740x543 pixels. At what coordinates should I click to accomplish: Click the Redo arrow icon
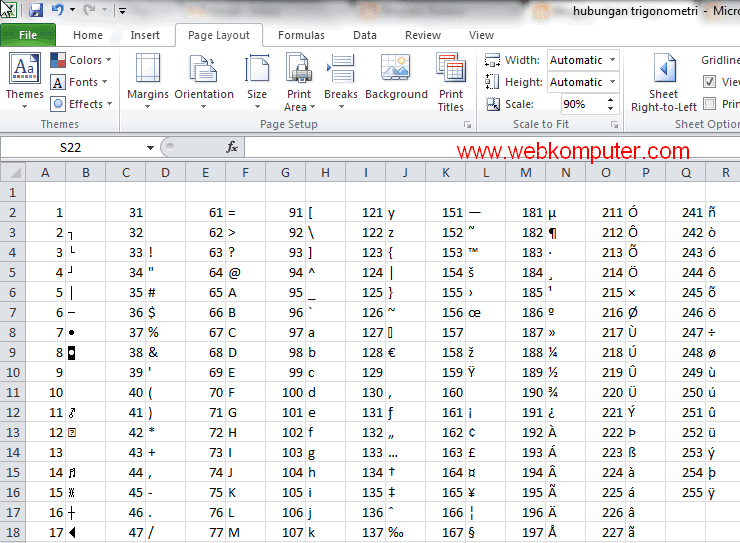tap(89, 9)
